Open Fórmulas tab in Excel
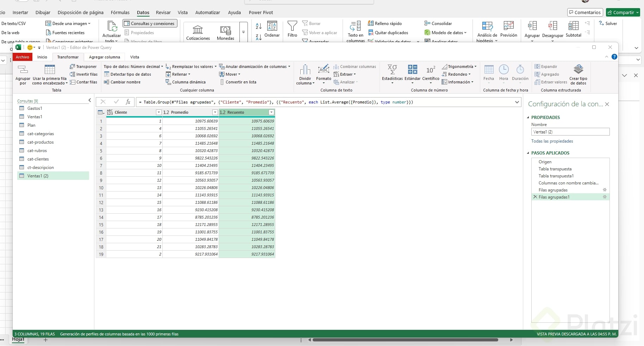 coord(120,12)
